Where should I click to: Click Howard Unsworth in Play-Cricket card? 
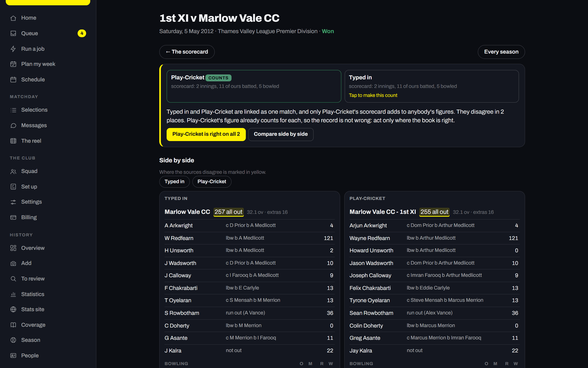371,251
